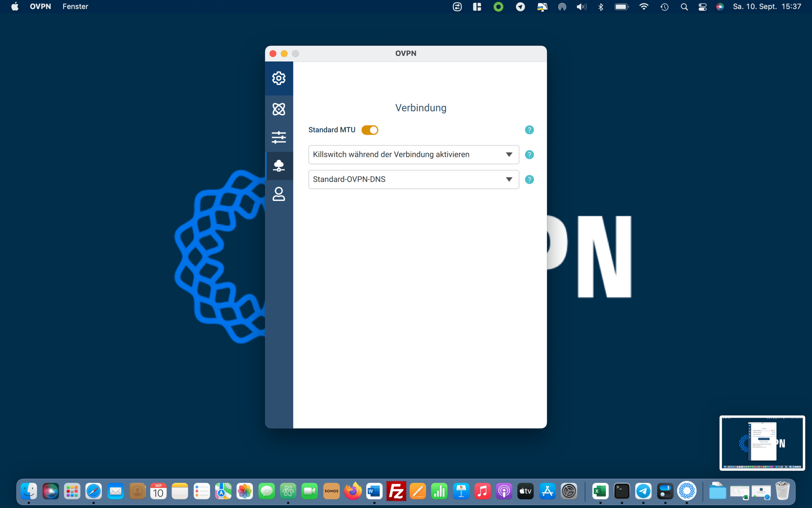Open Control Center in menu bar
Image resolution: width=812 pixels, height=508 pixels.
(x=702, y=7)
